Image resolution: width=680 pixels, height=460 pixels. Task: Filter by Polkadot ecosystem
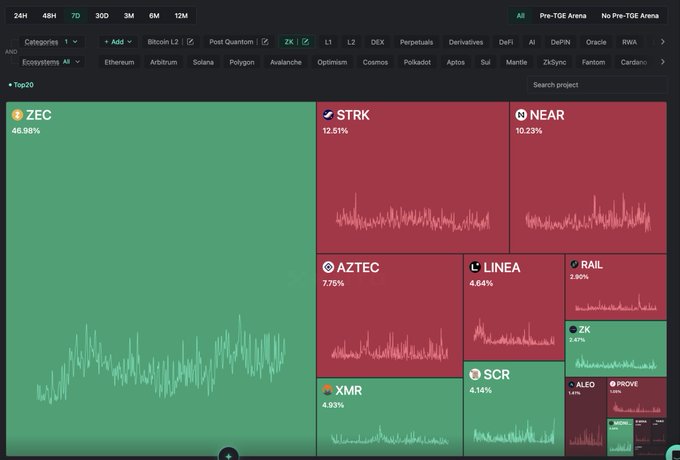pos(417,62)
